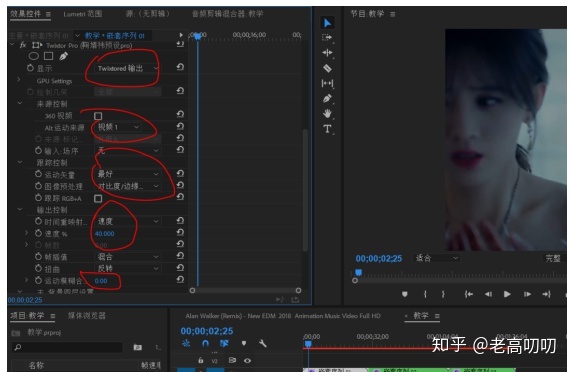
Task: Click the Project panel search field
Action: click(x=67, y=347)
